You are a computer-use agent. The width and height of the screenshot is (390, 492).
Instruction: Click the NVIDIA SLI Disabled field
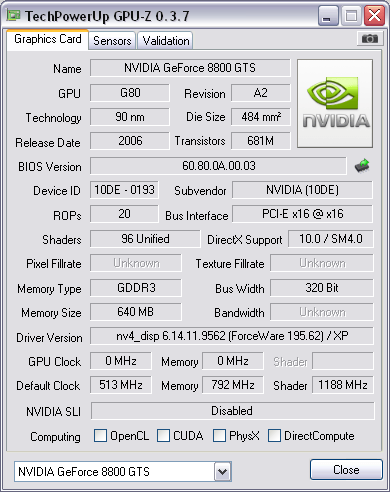(232, 411)
